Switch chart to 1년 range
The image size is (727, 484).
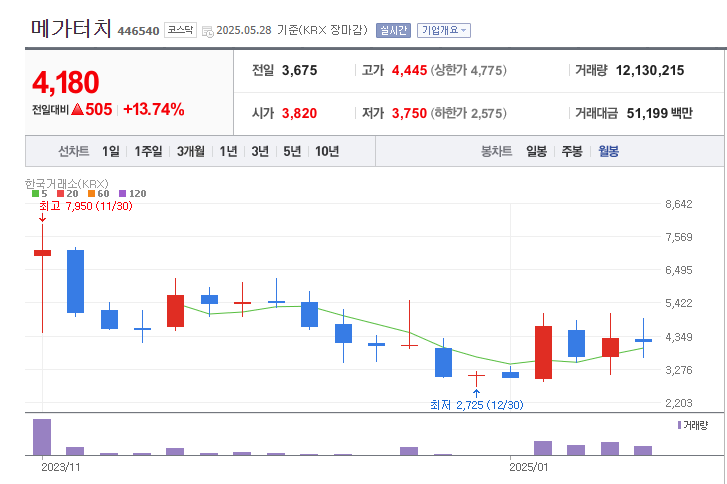click(x=228, y=151)
